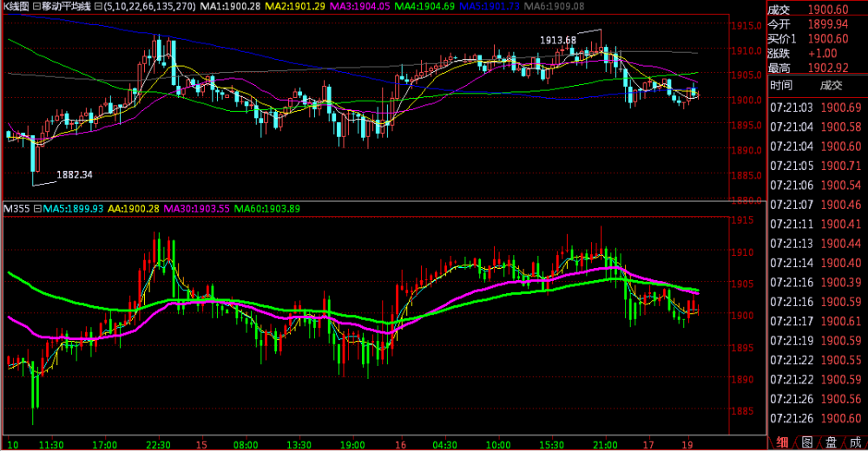This screenshot has height=451, width=868.
Task: Select the 盘 tab at bottom right
Action: (831, 442)
